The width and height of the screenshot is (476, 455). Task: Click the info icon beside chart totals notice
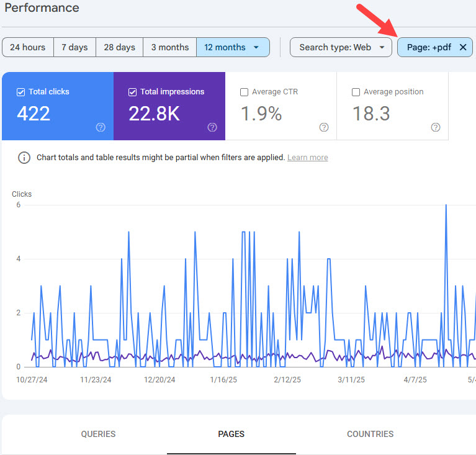pos(24,158)
